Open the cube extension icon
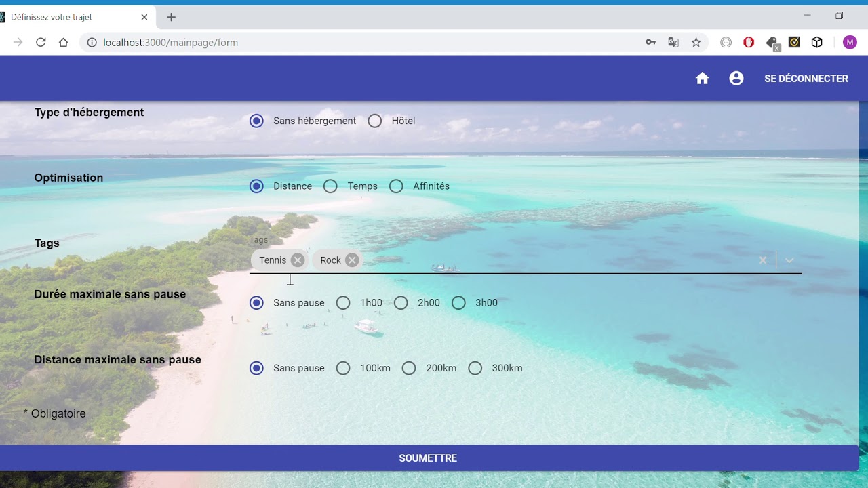The height and width of the screenshot is (488, 868). coord(817,42)
